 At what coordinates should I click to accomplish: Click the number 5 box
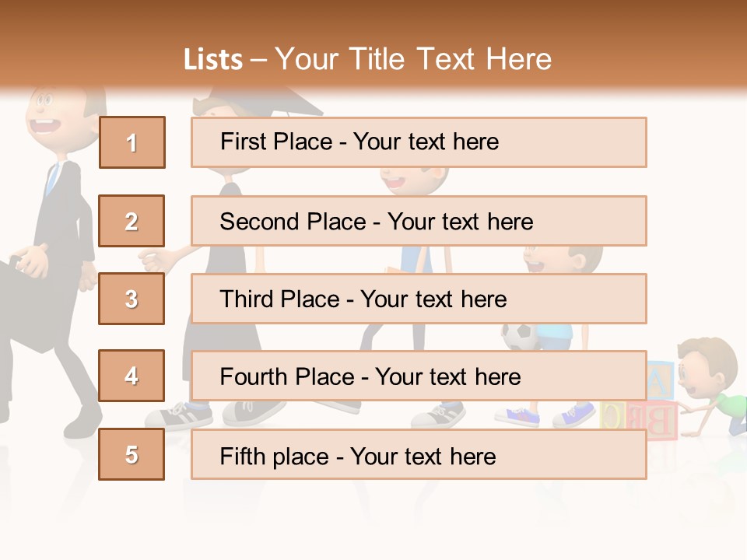[x=132, y=454]
